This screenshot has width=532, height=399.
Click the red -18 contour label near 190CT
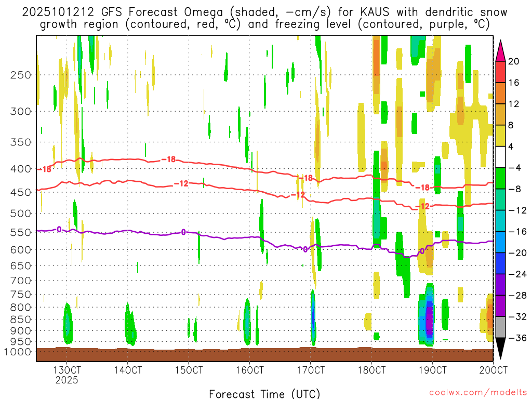(x=423, y=188)
